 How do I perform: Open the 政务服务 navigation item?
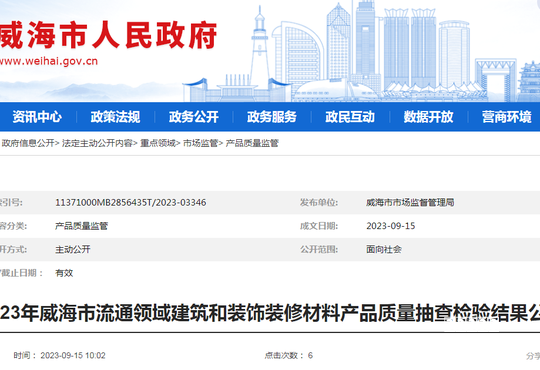(272, 117)
